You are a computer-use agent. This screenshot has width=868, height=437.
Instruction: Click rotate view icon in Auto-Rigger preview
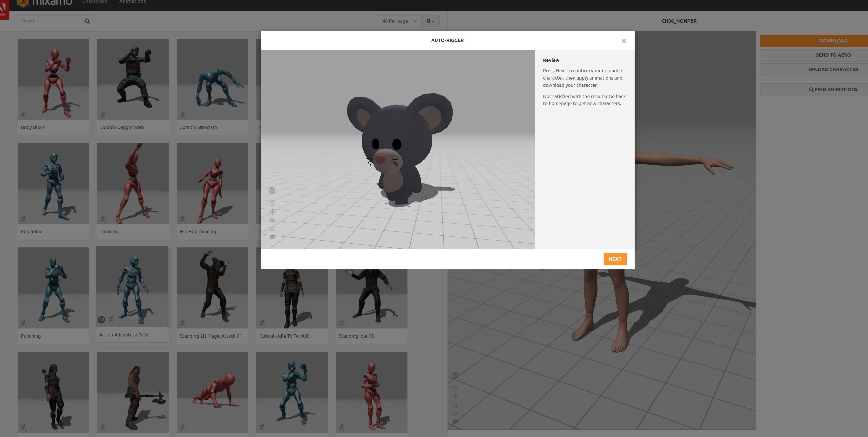pyautogui.click(x=272, y=204)
